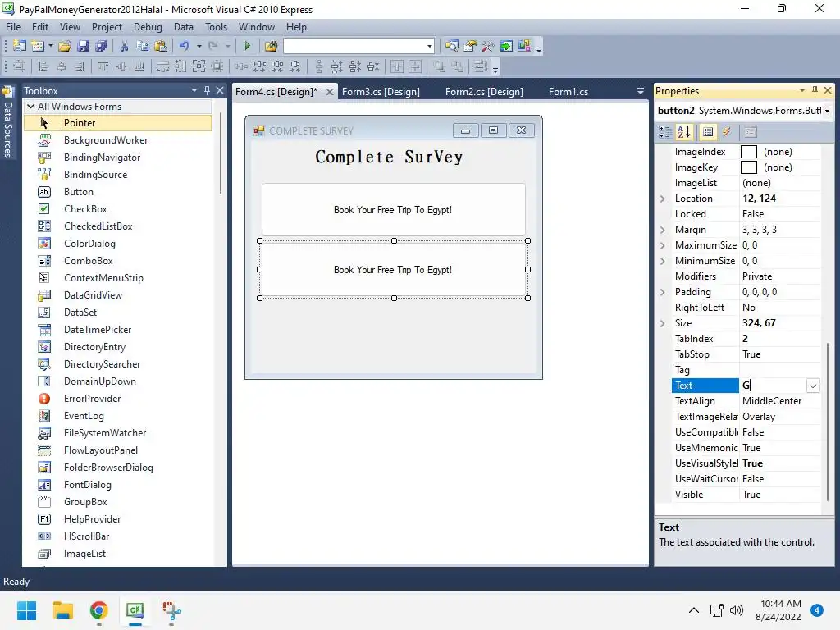The image size is (840, 630).
Task: Click the ImageKey swatch box
Action: click(x=748, y=167)
